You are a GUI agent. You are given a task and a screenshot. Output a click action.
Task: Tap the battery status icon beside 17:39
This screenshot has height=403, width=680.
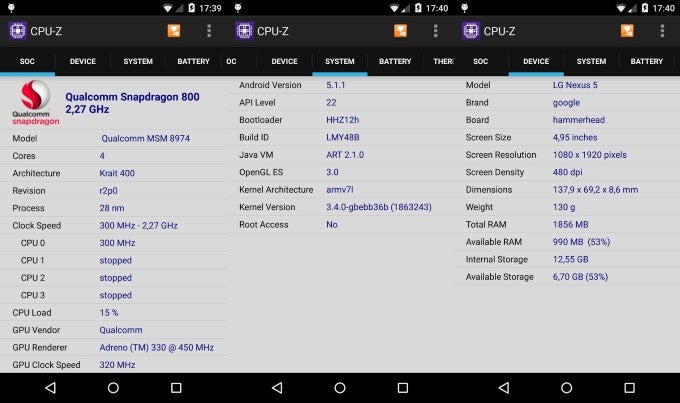192,8
